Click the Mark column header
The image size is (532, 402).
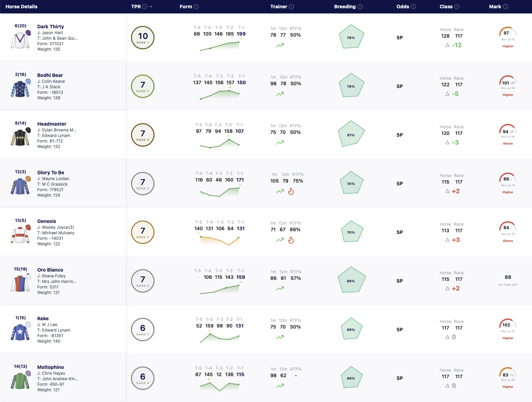pyautogui.click(x=495, y=7)
